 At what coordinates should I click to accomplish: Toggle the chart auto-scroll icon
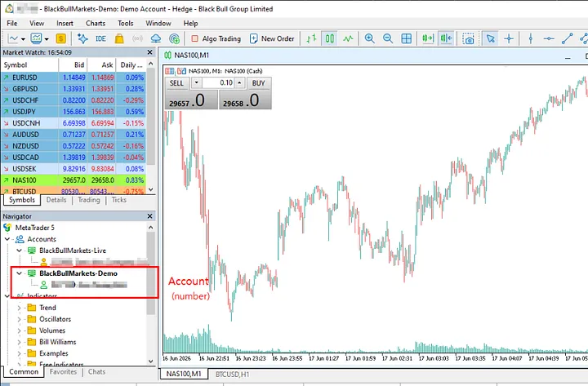tap(427, 38)
